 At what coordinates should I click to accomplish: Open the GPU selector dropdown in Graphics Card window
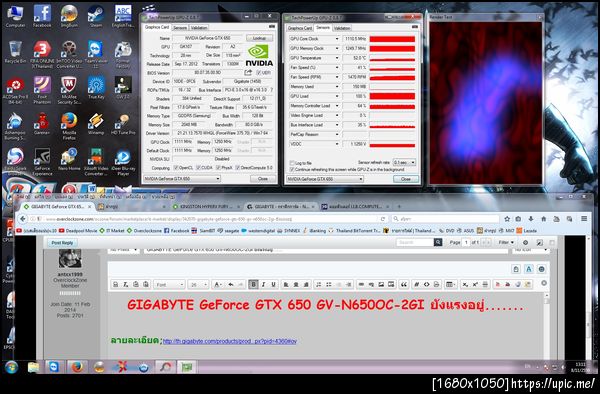point(182,179)
